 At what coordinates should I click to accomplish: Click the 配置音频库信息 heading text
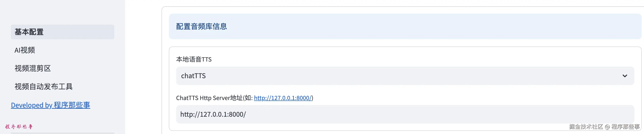tap(201, 26)
